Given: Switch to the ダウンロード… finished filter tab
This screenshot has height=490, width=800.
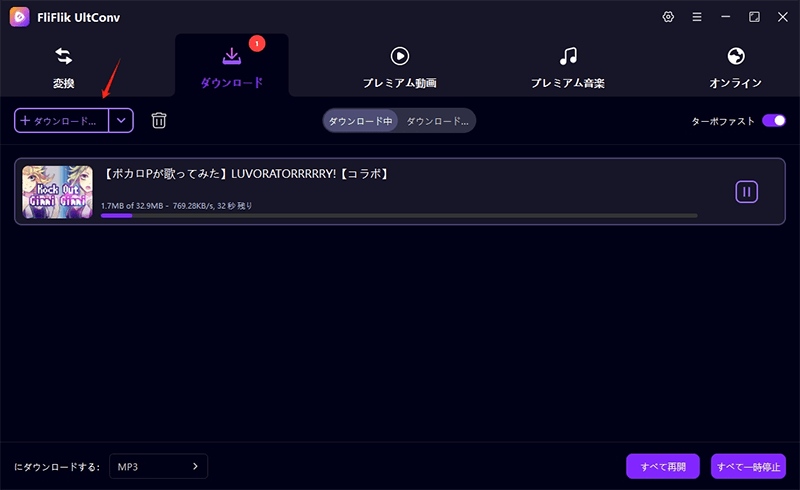Looking at the screenshot, I should coord(437,121).
